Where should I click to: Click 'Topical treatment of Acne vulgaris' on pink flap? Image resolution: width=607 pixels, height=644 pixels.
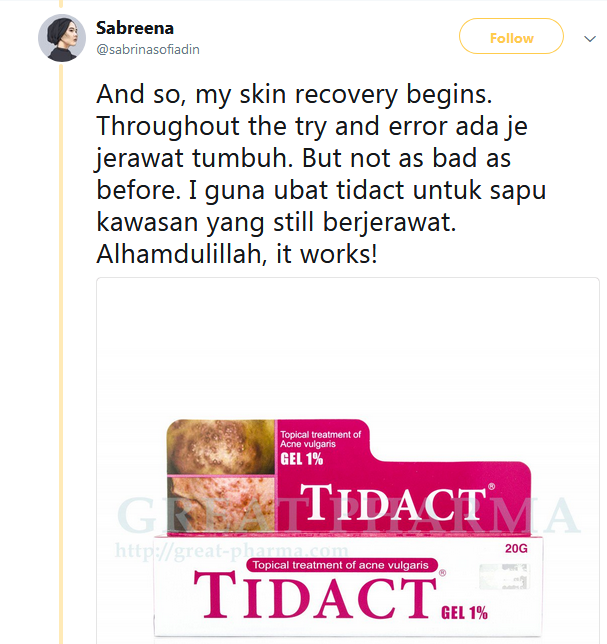pos(320,439)
